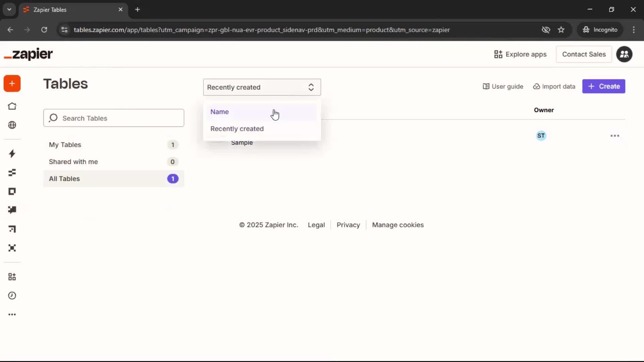This screenshot has width=644, height=362.
Task: Choose the Name sort option
Action: click(x=261, y=112)
